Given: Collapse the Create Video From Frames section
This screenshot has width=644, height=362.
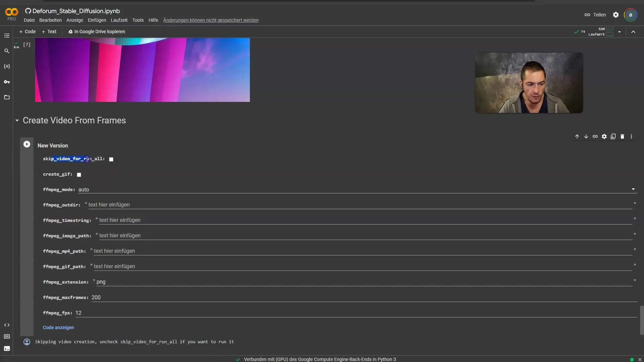Looking at the screenshot, I should [x=17, y=120].
